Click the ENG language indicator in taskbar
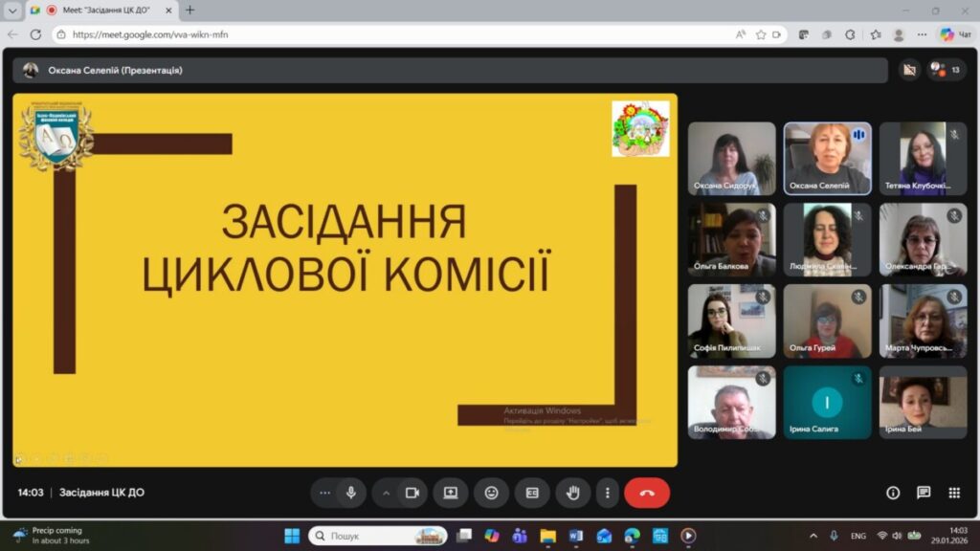 [x=858, y=536]
